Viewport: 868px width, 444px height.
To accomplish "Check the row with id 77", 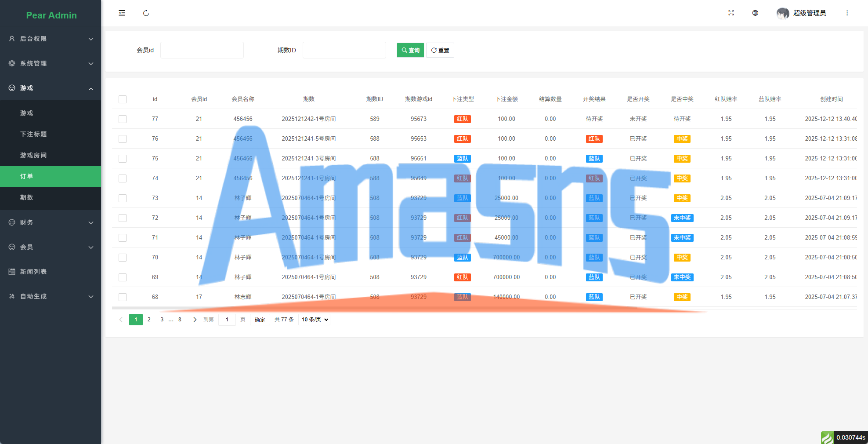I will coord(123,119).
